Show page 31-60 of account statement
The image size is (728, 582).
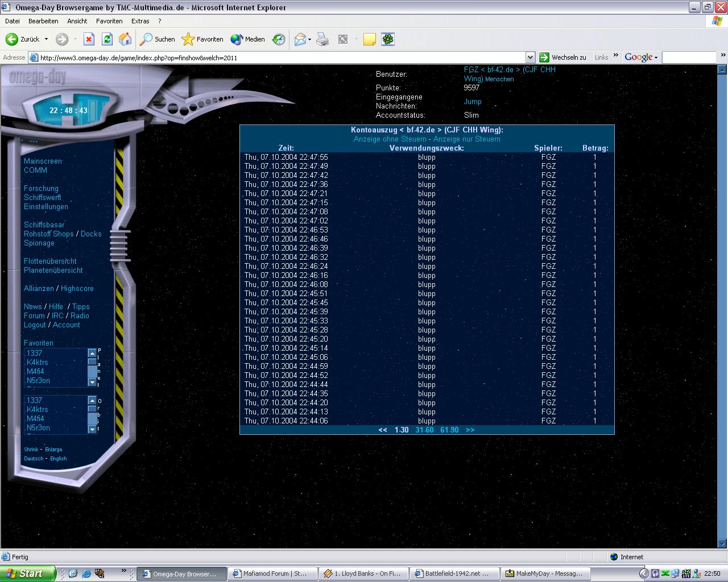click(424, 430)
